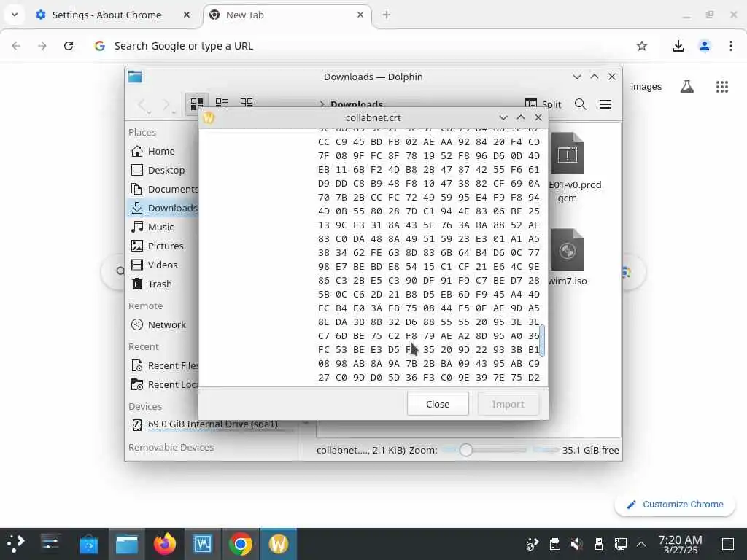Click the updates notifier tray icon
The height and width of the screenshot is (560, 747).
pyautogui.click(x=532, y=544)
